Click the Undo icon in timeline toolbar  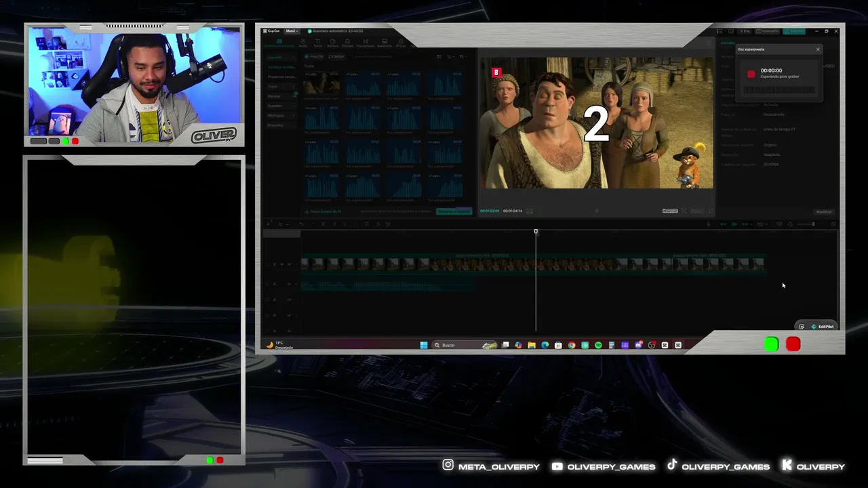pyautogui.click(x=302, y=224)
